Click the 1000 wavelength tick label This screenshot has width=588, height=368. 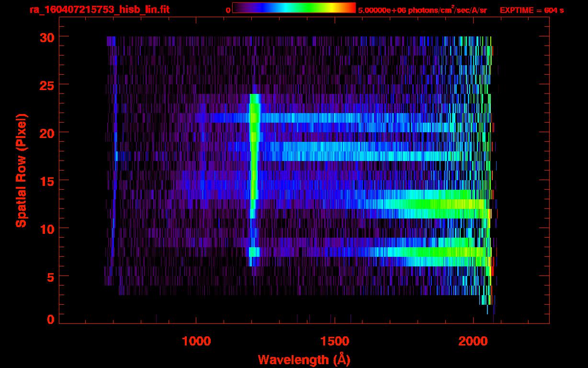196,341
